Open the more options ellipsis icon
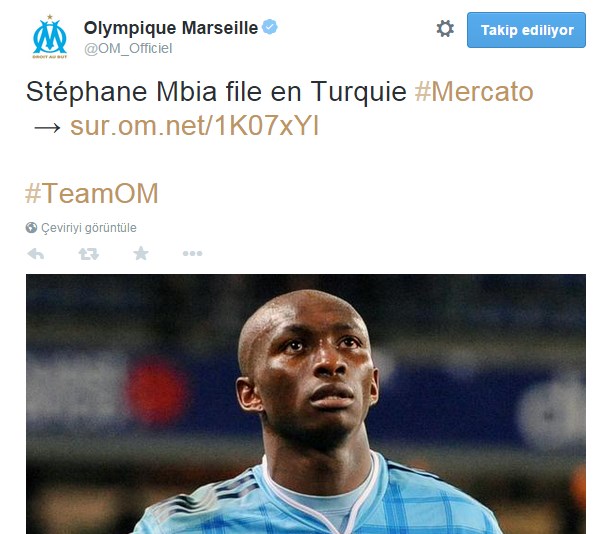Image resolution: width=613 pixels, height=534 pixels. point(192,254)
